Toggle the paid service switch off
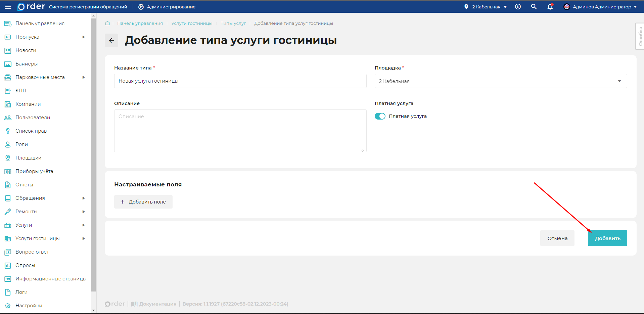This screenshot has width=644, height=314. pos(380,116)
